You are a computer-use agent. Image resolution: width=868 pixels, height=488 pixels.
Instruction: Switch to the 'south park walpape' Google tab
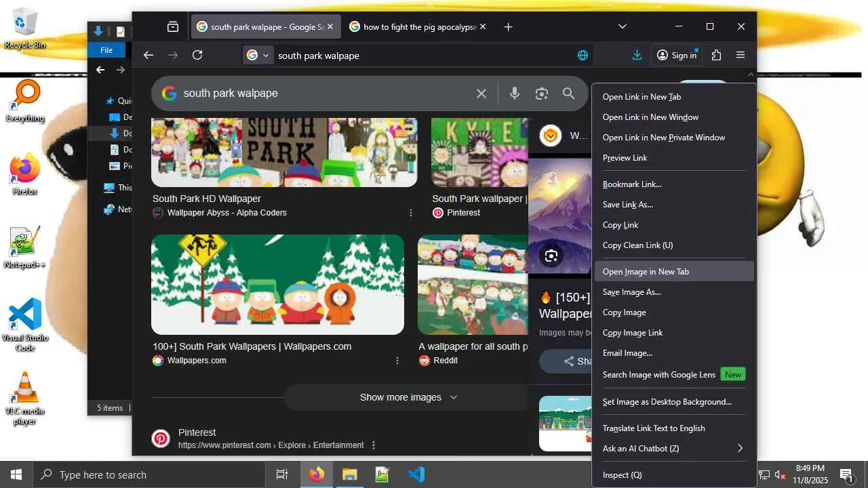click(266, 27)
